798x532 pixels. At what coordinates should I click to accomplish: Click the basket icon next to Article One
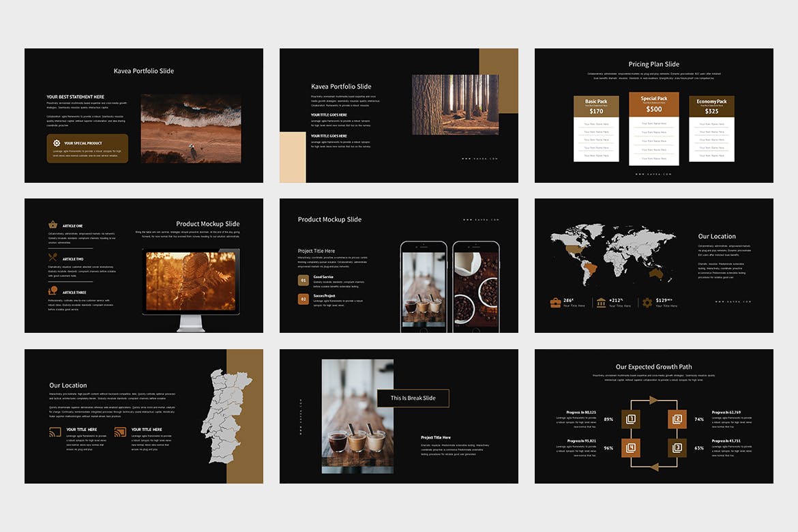53,224
